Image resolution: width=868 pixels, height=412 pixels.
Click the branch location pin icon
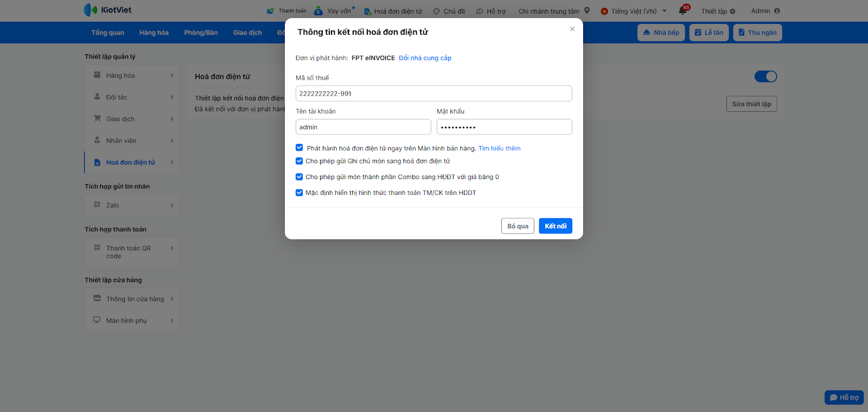pyautogui.click(x=587, y=10)
